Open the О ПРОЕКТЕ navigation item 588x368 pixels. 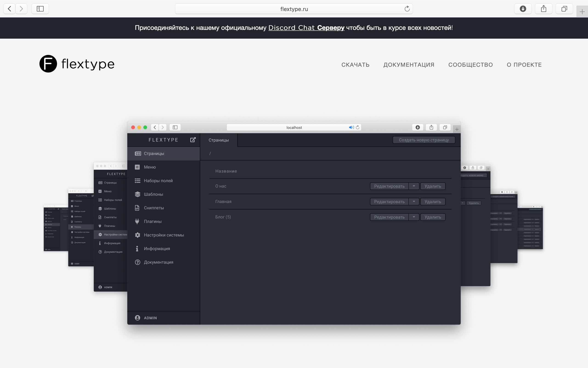pos(524,65)
